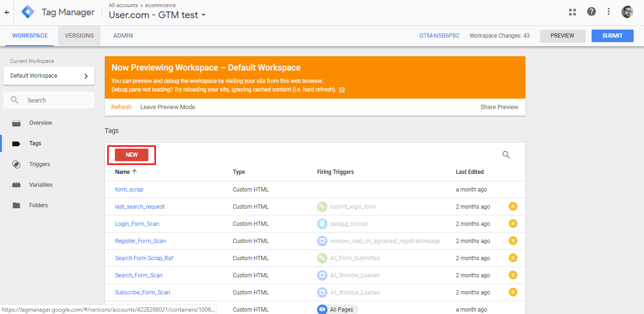
Task: Click the help icon in the orange preview banner
Action: pos(342,90)
